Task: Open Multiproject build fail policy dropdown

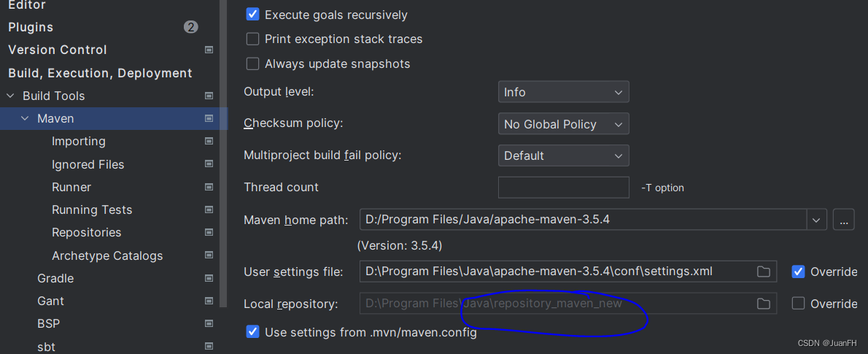Action: pos(564,155)
